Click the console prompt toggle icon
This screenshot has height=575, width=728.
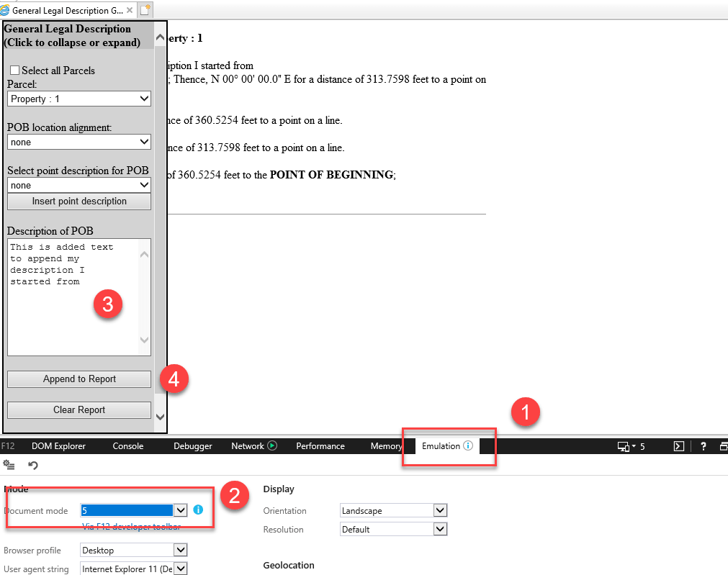(x=678, y=446)
